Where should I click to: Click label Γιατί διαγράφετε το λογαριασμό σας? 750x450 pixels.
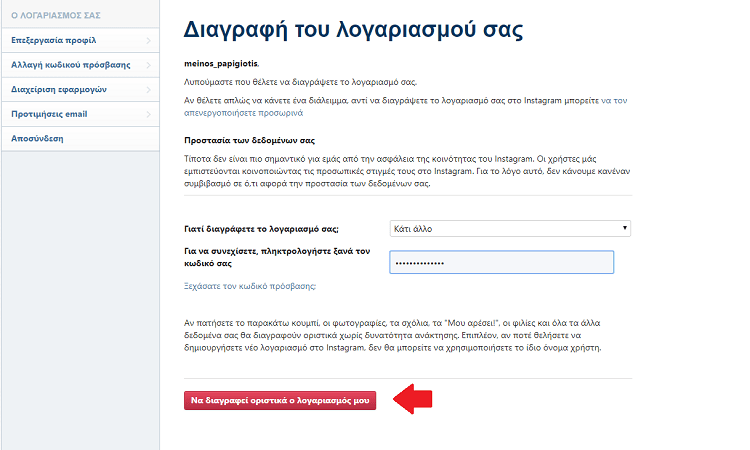tap(261, 229)
